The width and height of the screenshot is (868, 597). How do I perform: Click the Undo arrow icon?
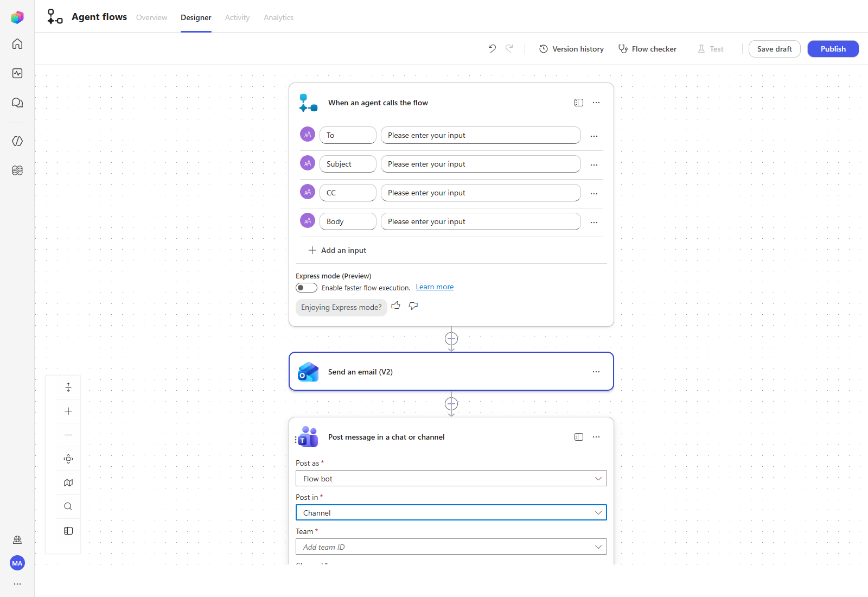click(492, 49)
